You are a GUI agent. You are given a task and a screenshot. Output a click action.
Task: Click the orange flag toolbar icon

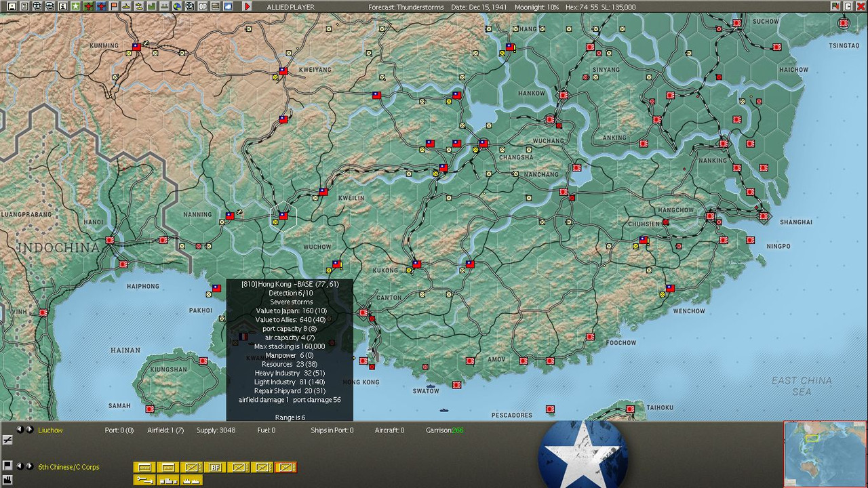click(x=114, y=6)
